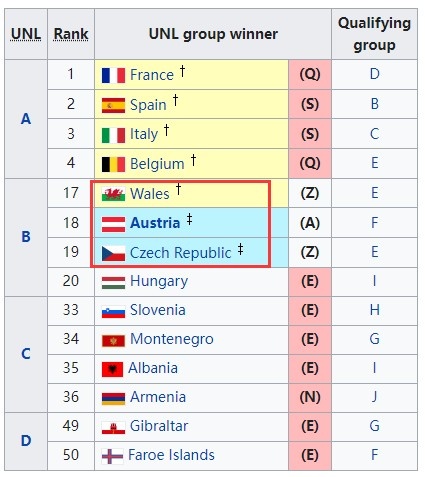This screenshot has width=425, height=477.
Task: Open the Hungary team link
Action: [159, 282]
